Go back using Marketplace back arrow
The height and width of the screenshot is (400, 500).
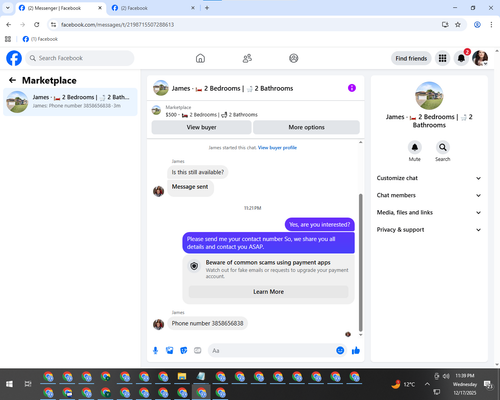point(12,80)
